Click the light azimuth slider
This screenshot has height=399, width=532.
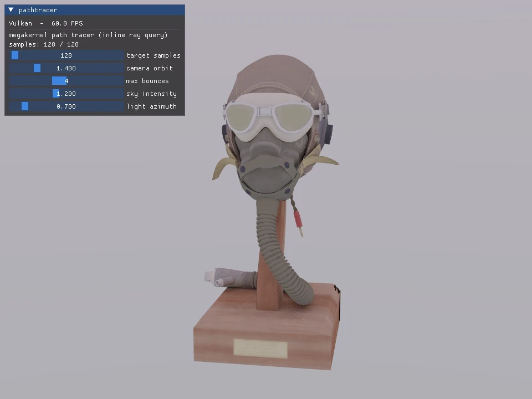click(x=66, y=106)
